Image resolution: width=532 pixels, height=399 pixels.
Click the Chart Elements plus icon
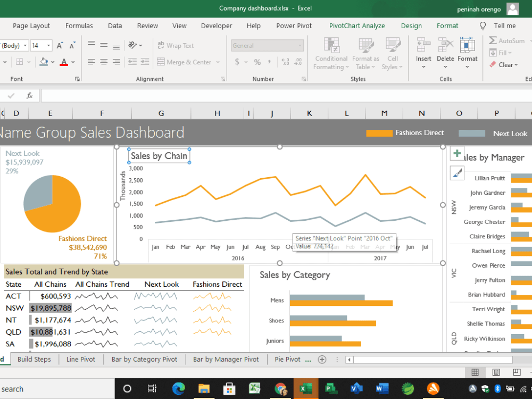(456, 153)
